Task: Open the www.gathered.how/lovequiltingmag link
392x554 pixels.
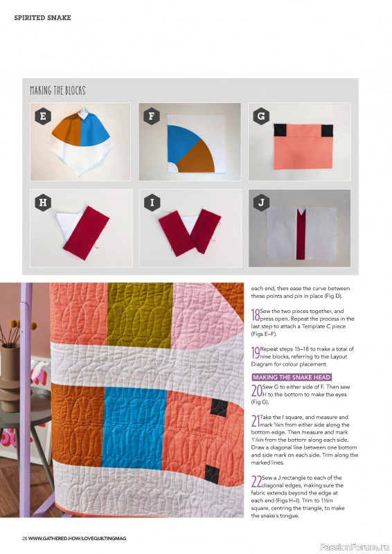Action: click(77, 539)
